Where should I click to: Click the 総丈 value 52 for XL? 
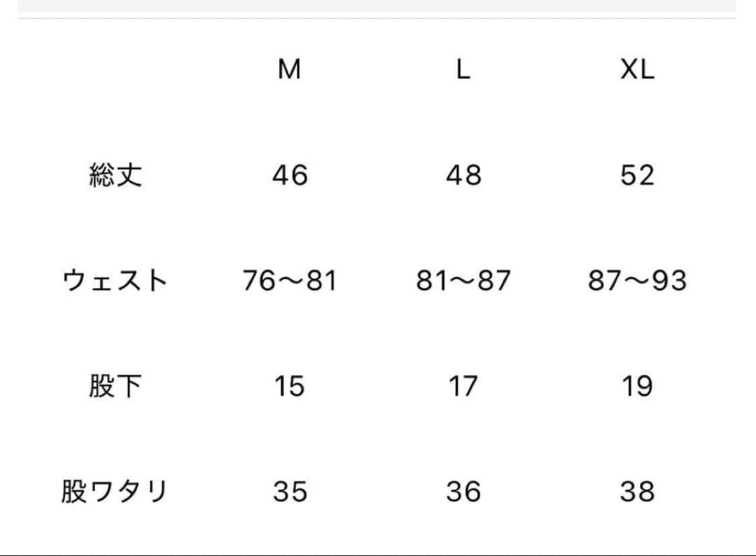637,175
